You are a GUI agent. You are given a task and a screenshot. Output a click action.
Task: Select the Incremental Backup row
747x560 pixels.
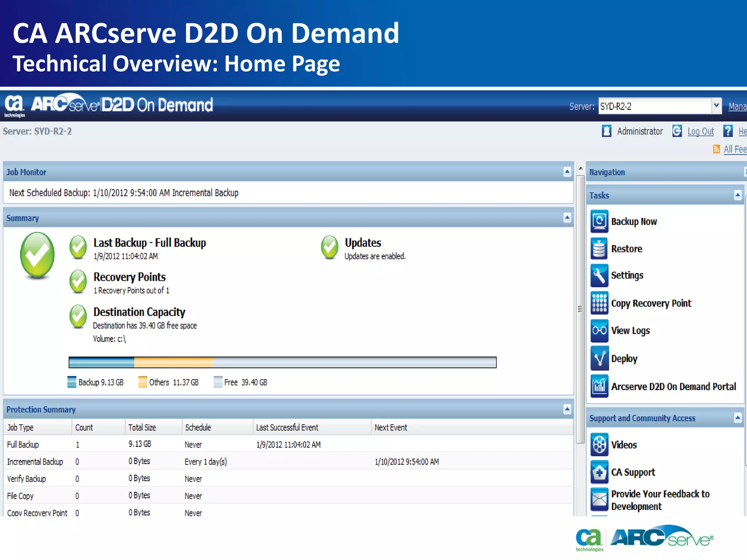pos(288,462)
